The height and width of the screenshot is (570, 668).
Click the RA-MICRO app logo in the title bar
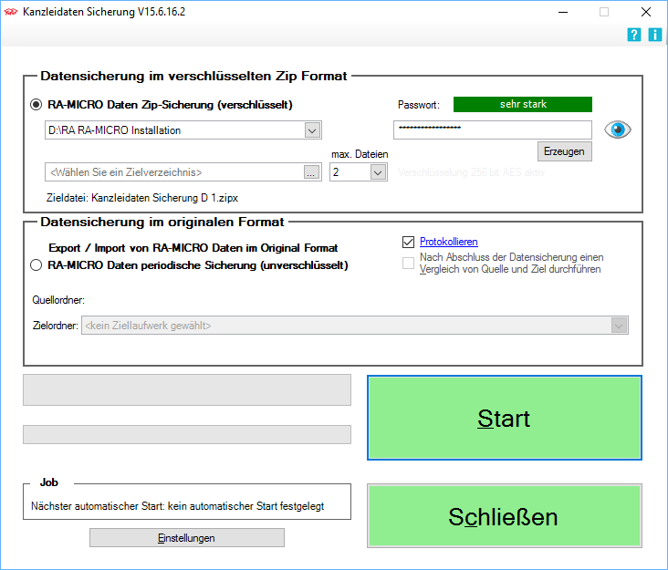(x=11, y=12)
